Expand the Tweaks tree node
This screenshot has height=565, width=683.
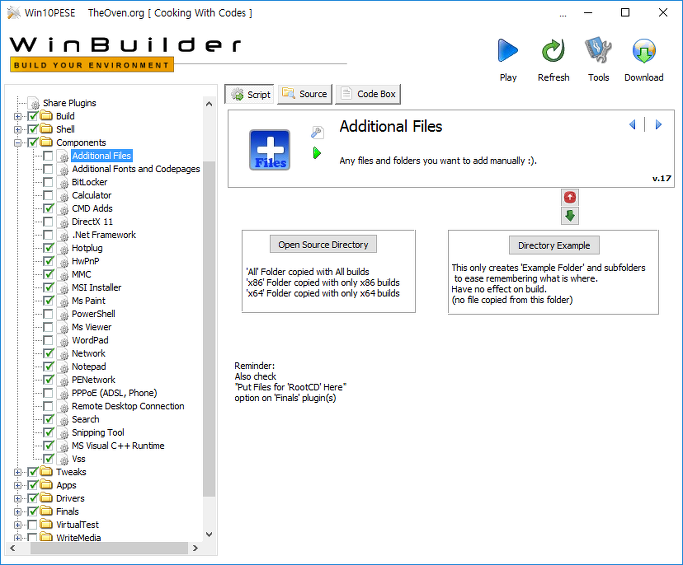pos(18,472)
